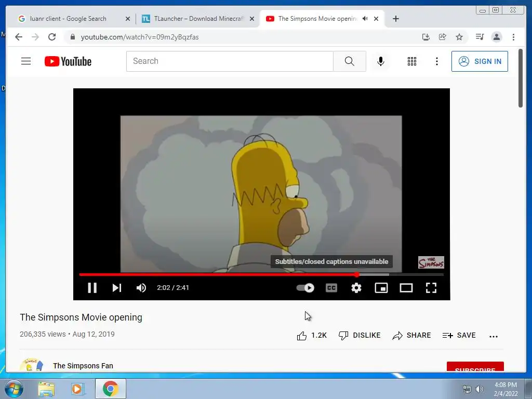532x399 pixels.
Task: Click the youtube.com address bar URL
Action: (x=140, y=37)
